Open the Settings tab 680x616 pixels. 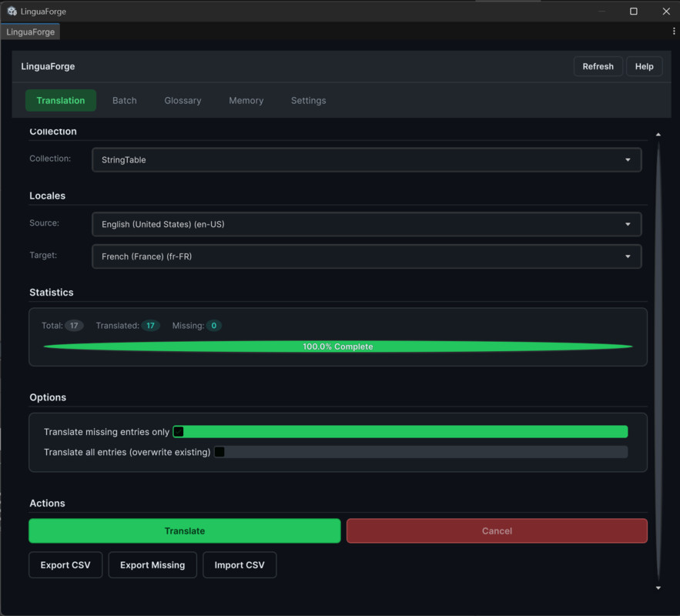308,100
